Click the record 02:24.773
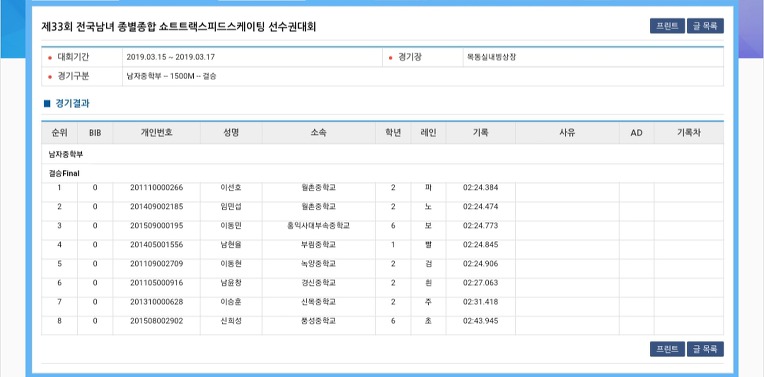This screenshot has height=377, width=764. coord(480,226)
